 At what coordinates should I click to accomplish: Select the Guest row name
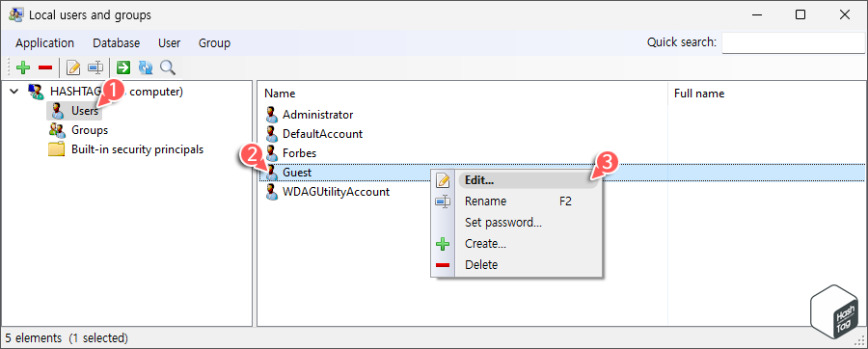[x=297, y=173]
